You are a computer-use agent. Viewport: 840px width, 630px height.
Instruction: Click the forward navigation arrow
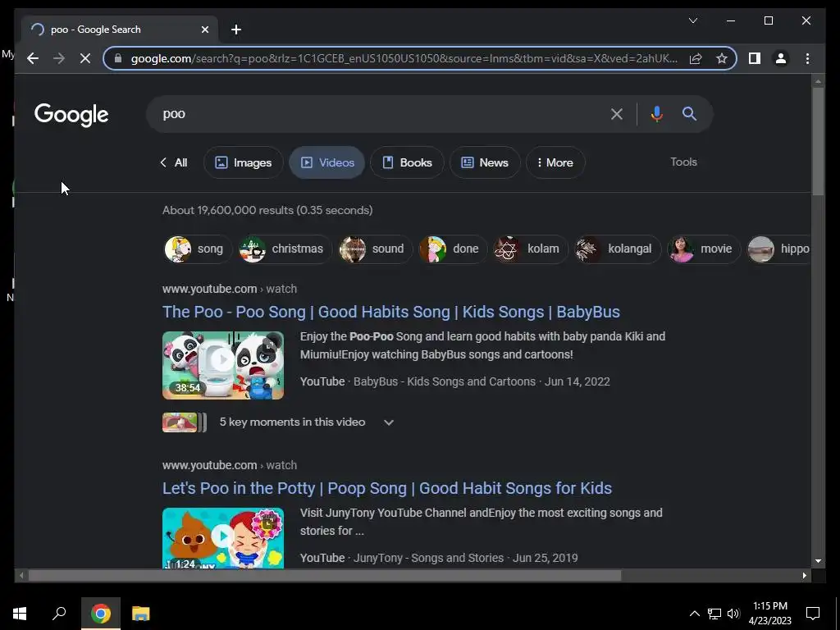click(59, 58)
